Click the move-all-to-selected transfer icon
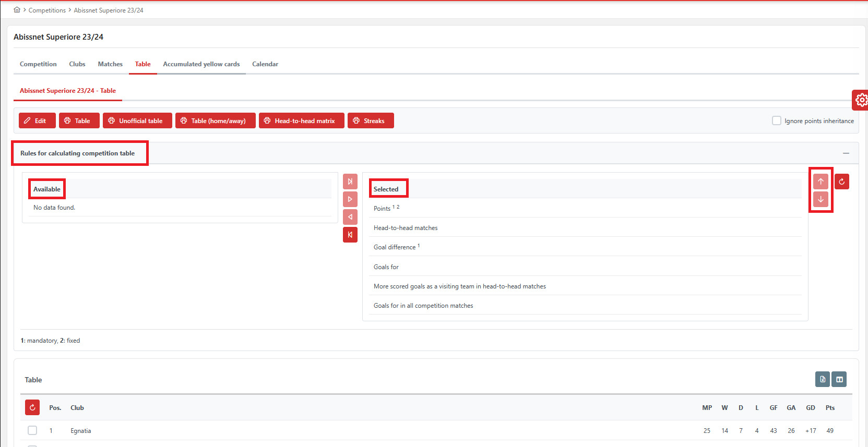The image size is (868, 447). 350,182
